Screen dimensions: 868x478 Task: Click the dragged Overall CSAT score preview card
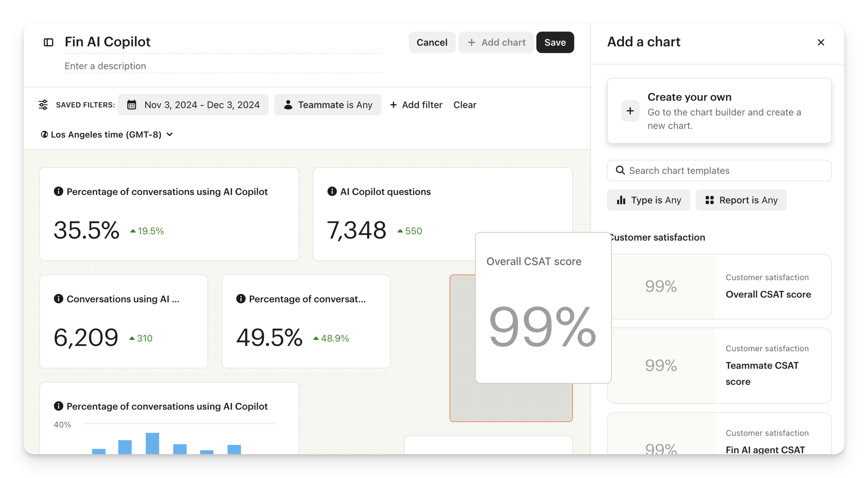543,308
